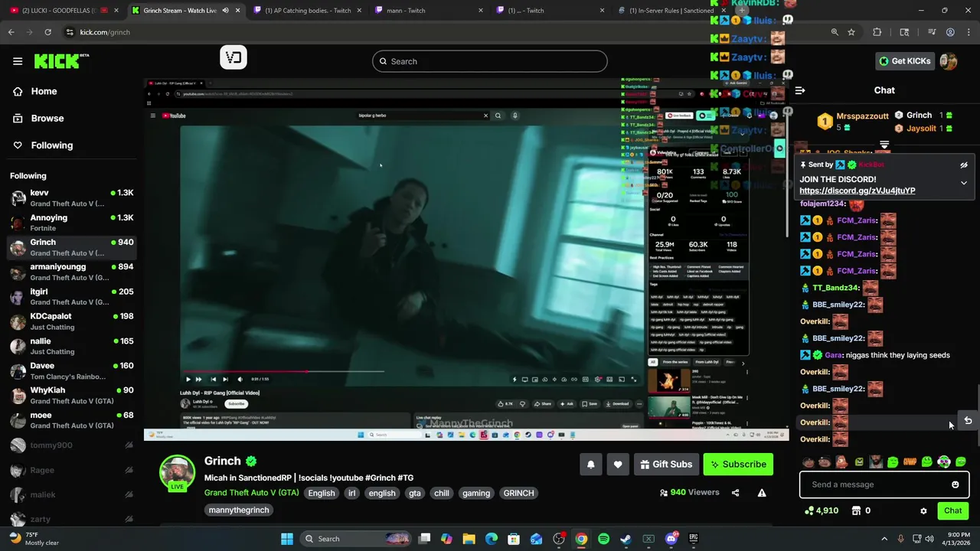The width and height of the screenshot is (980, 551).
Task: Collapse the chat panel
Action: (799, 90)
